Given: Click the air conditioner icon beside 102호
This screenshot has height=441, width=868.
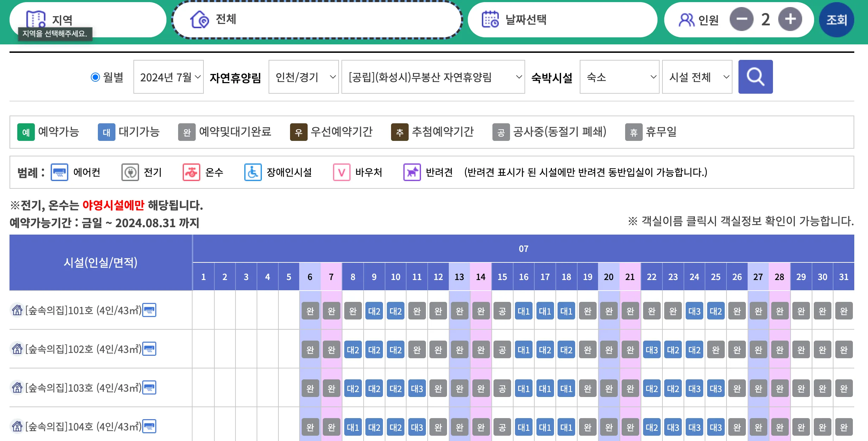Looking at the screenshot, I should 149,349.
